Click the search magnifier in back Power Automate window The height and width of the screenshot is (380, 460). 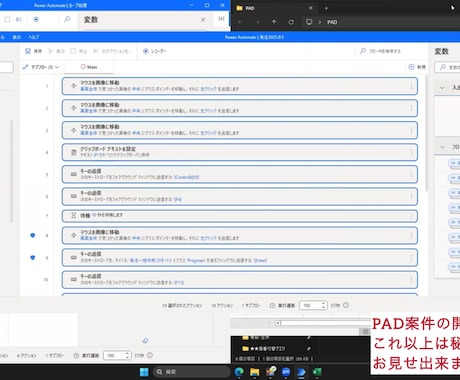coord(67,19)
